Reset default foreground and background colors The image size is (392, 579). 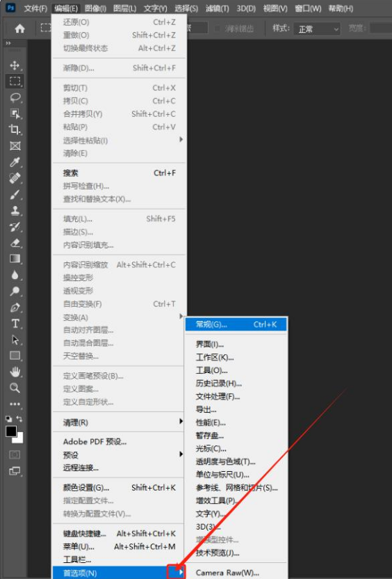(x=8, y=419)
